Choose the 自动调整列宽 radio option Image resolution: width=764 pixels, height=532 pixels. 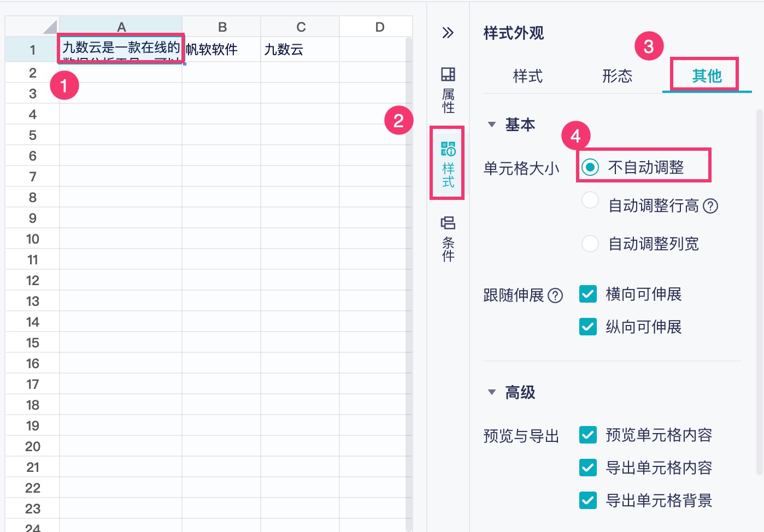pos(590,244)
